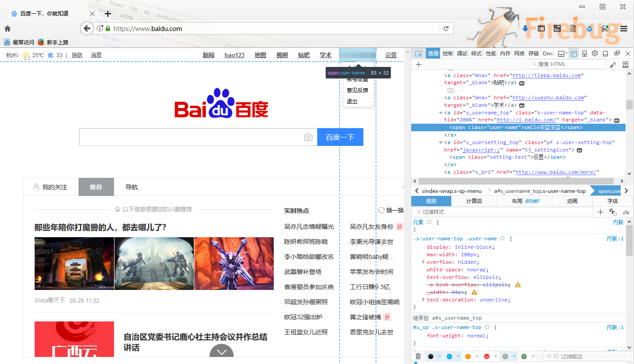Screen dimensions: 634x364
Task: Toggle green console filter circle
Action: coord(524,356)
